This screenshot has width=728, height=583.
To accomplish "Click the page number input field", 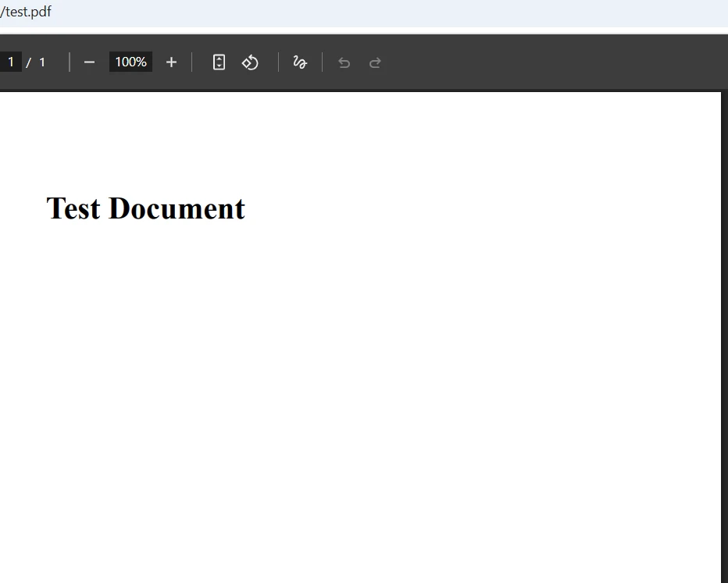I will coord(11,62).
